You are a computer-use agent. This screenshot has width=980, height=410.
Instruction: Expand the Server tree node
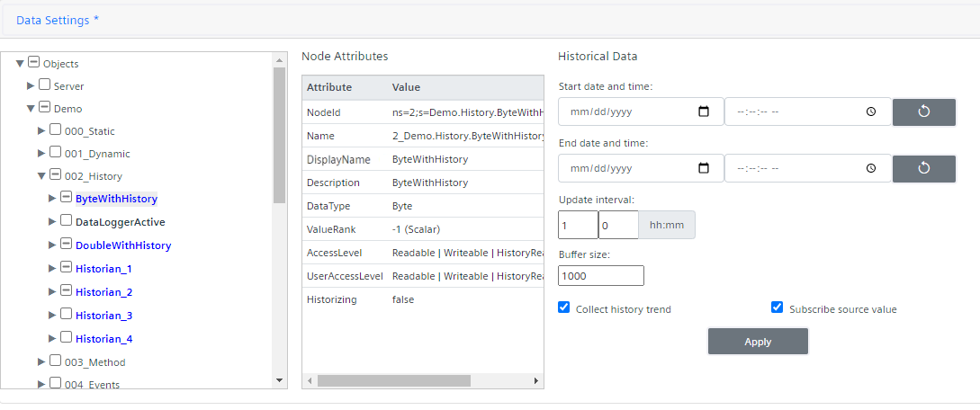[31, 86]
